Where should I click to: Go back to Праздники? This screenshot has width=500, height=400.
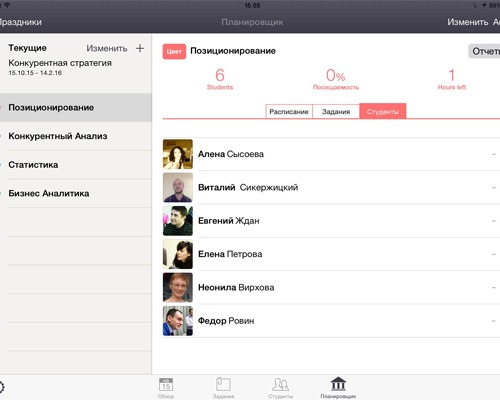coord(21,22)
